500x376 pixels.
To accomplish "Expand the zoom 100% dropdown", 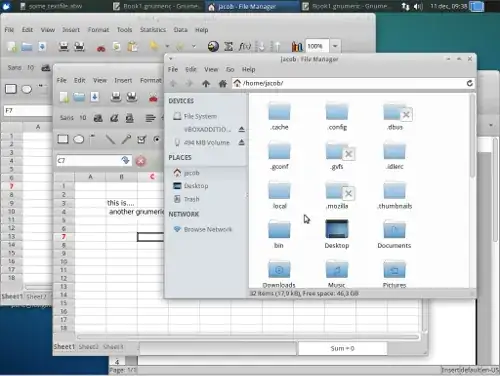I will tap(335, 46).
